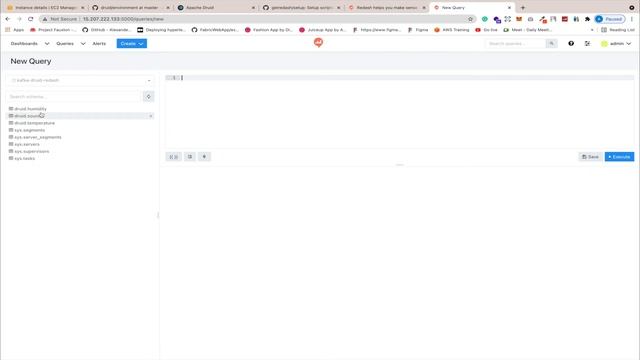Click the search magnifier button

click(551, 44)
